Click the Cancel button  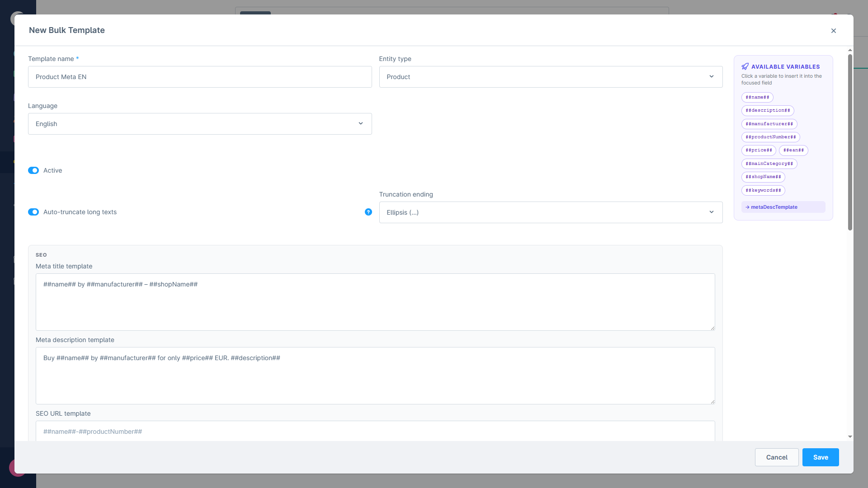click(776, 457)
